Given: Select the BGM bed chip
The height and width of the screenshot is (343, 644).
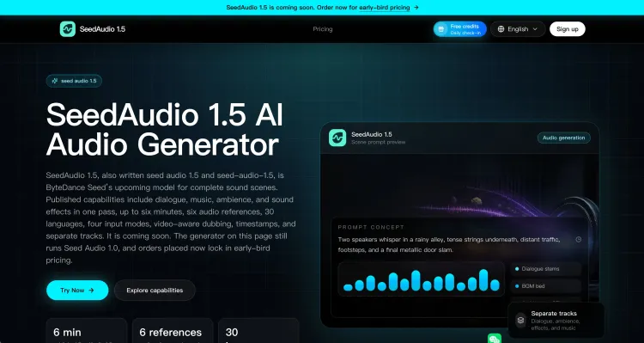Looking at the screenshot, I should (x=546, y=286).
